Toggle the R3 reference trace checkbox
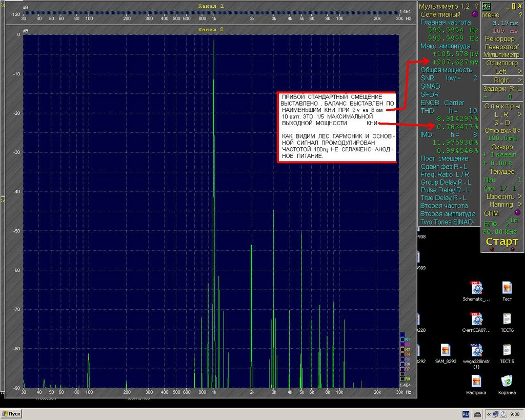 tap(402, 349)
